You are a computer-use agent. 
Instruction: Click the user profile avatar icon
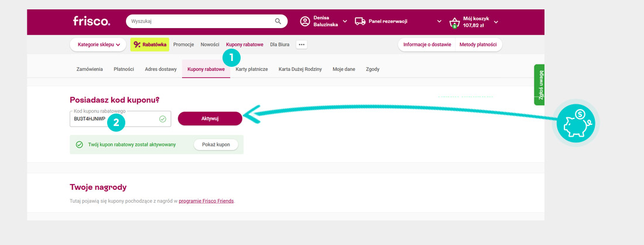(x=305, y=22)
